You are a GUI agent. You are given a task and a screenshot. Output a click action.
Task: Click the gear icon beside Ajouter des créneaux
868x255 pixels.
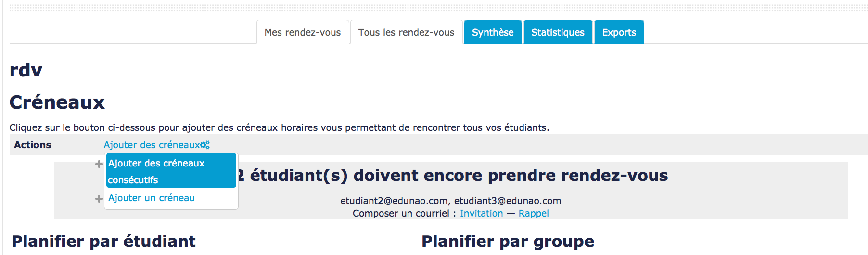click(205, 145)
